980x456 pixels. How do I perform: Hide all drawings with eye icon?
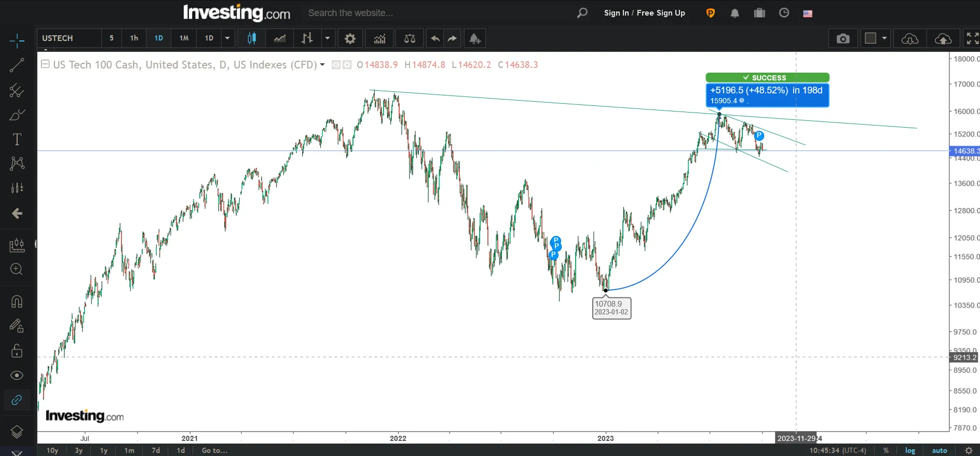pyautogui.click(x=17, y=375)
